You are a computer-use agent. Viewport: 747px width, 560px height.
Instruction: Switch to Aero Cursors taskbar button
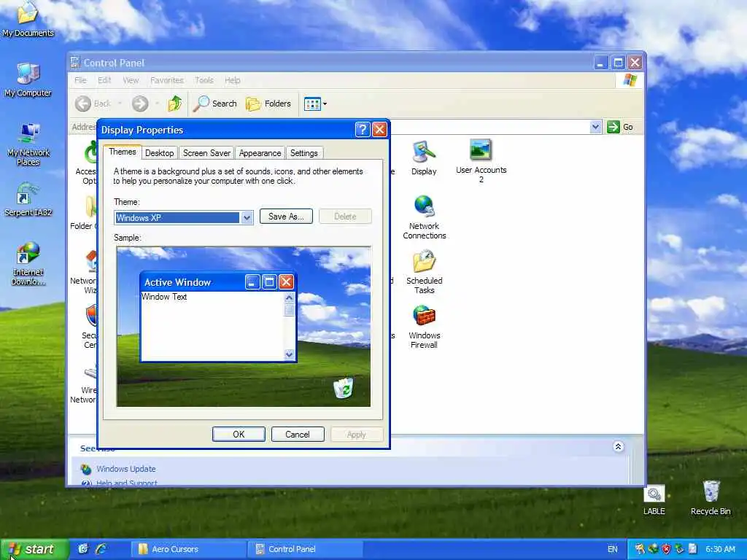point(188,549)
